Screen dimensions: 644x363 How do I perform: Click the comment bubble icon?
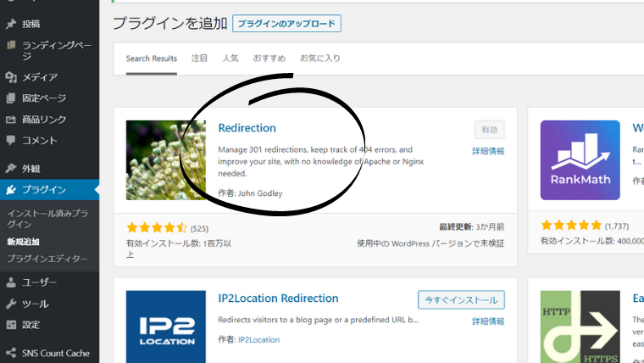point(11,140)
